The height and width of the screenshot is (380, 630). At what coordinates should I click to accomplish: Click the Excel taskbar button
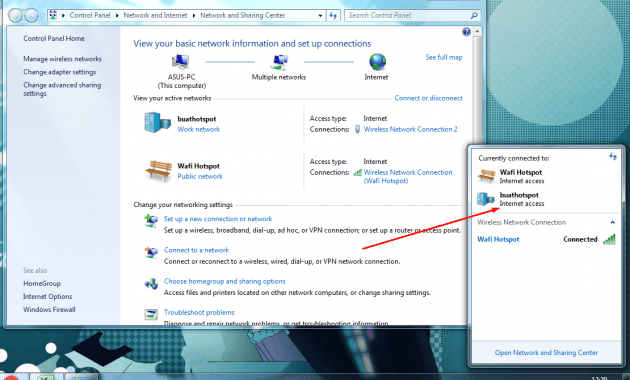pyautogui.click(x=48, y=377)
